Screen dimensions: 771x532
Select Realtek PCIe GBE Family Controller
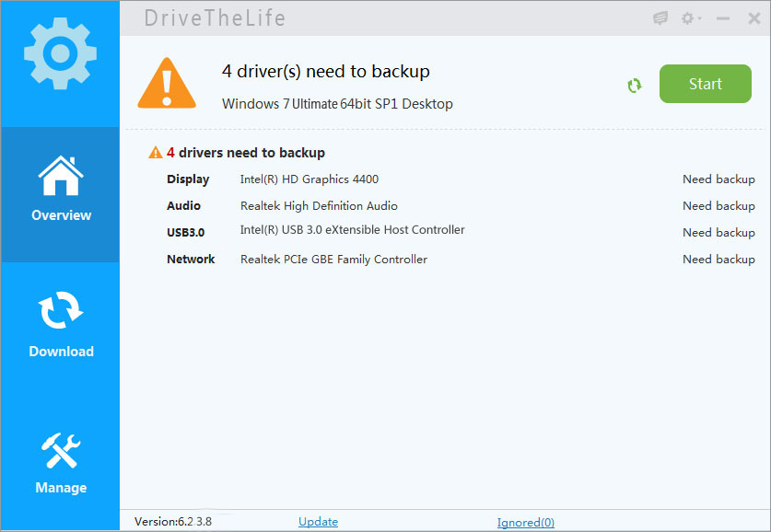(333, 260)
